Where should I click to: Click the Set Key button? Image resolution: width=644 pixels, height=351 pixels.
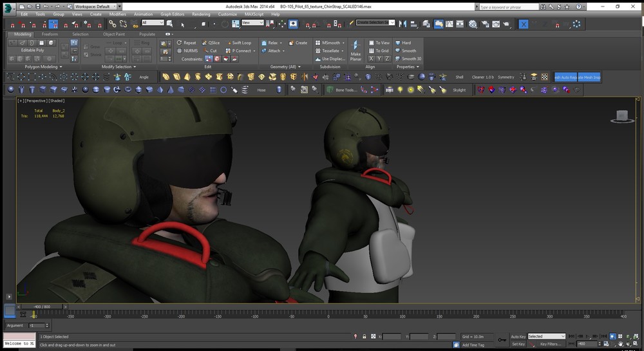click(x=518, y=344)
